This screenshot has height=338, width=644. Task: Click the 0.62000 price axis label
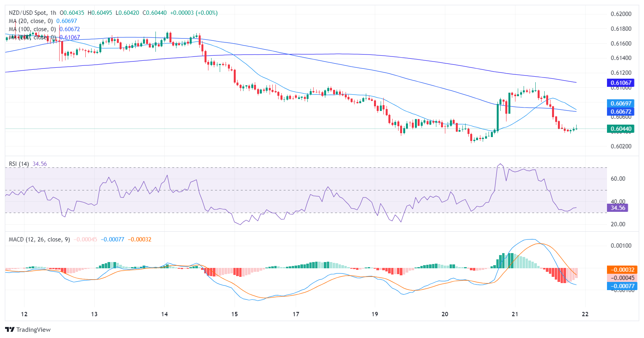(621, 14)
